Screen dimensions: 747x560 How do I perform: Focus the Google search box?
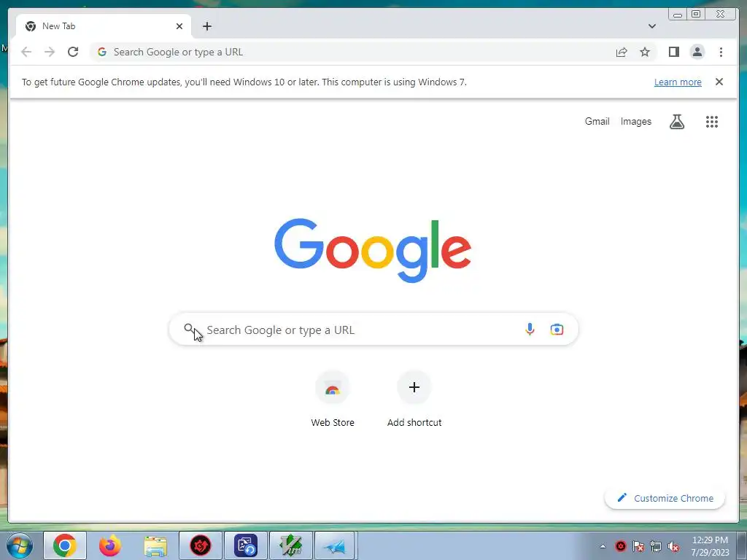(x=373, y=330)
